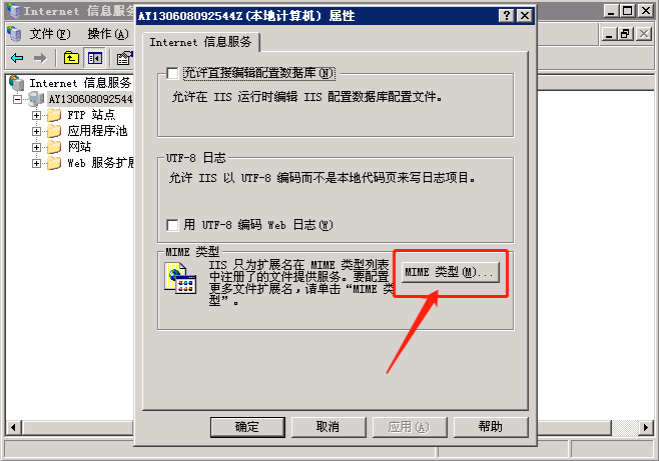Click the help question mark in title bar
This screenshot has height=461, width=659.
click(x=506, y=16)
